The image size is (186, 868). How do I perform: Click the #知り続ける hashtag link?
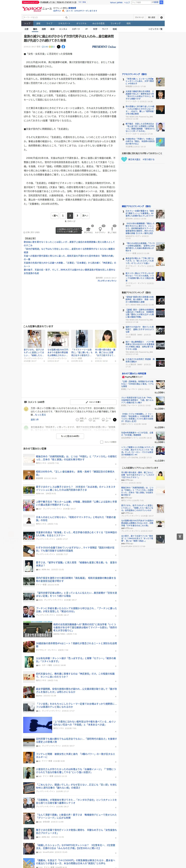point(148,159)
